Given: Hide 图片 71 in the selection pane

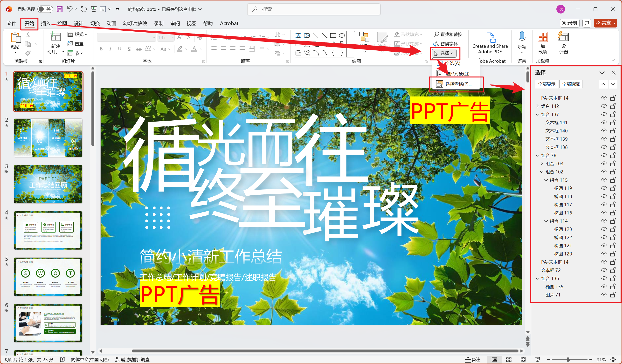Looking at the screenshot, I should tap(604, 295).
